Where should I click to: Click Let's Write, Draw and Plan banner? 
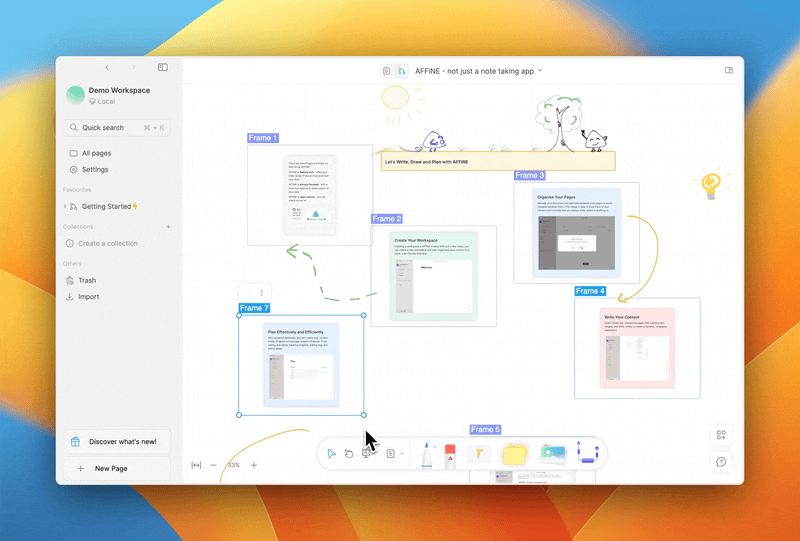point(498,161)
